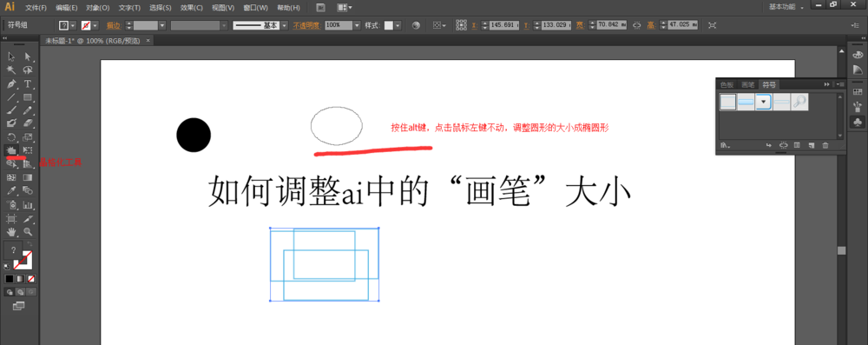Switch to draw normal mode
Viewport: 868px width, 345px height.
click(10, 292)
